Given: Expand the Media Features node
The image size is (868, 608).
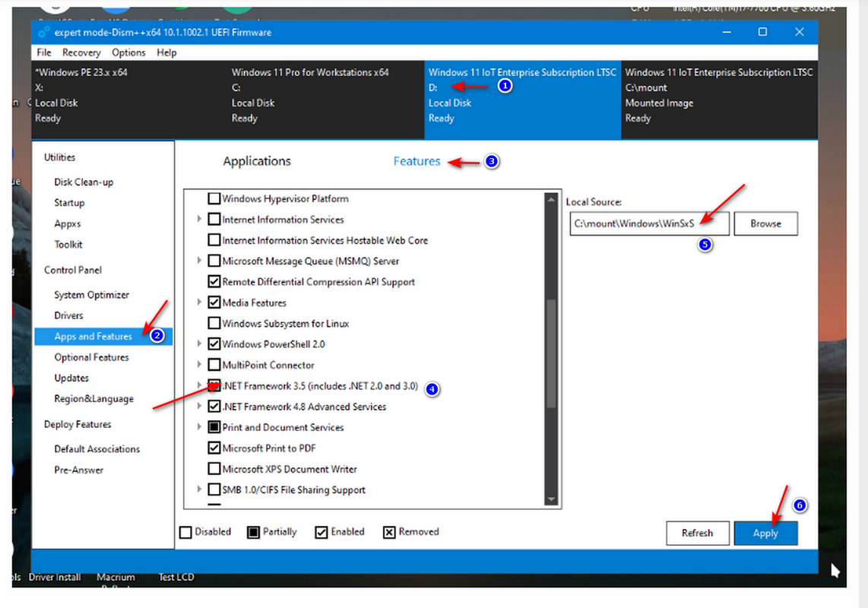Looking at the screenshot, I should coord(198,302).
